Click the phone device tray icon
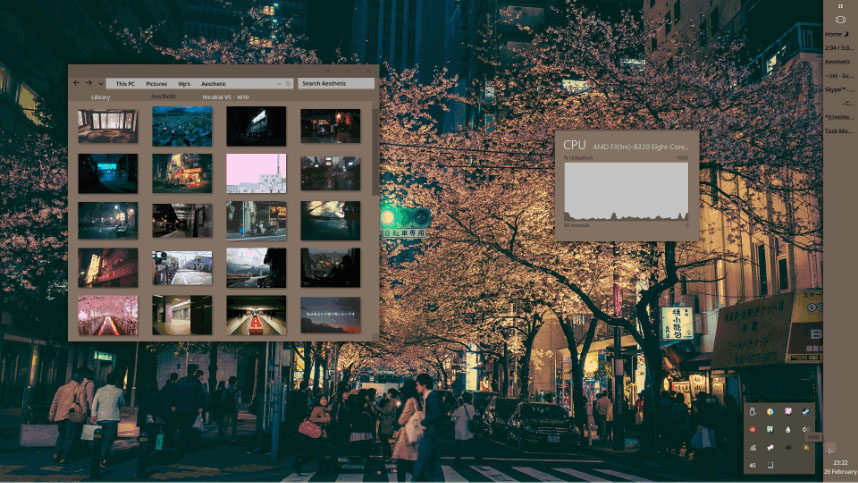The image size is (858, 483). point(770,465)
